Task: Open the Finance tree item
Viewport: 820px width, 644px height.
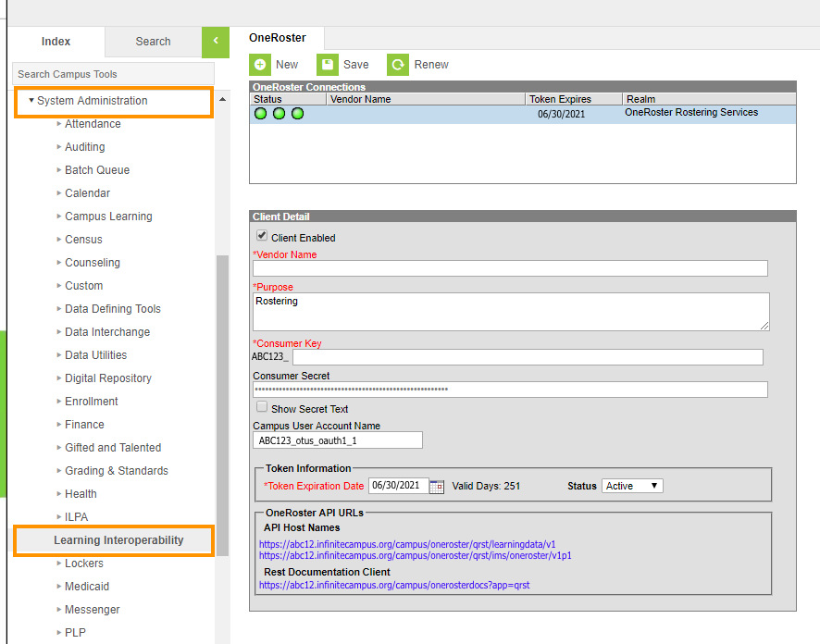Action: 84,425
